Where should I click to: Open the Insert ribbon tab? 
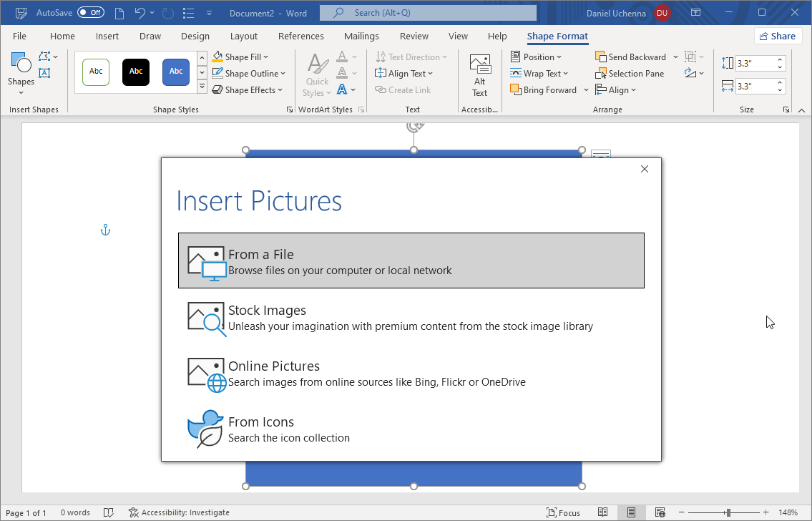pyautogui.click(x=107, y=36)
